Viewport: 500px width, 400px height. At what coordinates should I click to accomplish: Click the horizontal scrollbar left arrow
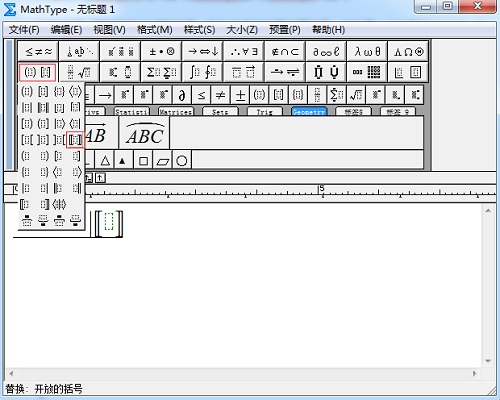click(x=11, y=374)
